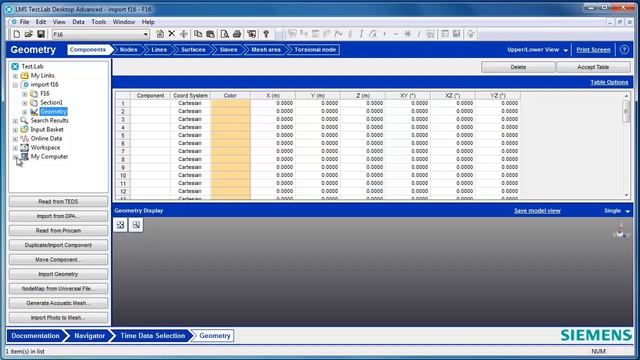Switch to the Mesh area tab
Image resolution: width=640 pixels, height=360 pixels.
(x=266, y=50)
